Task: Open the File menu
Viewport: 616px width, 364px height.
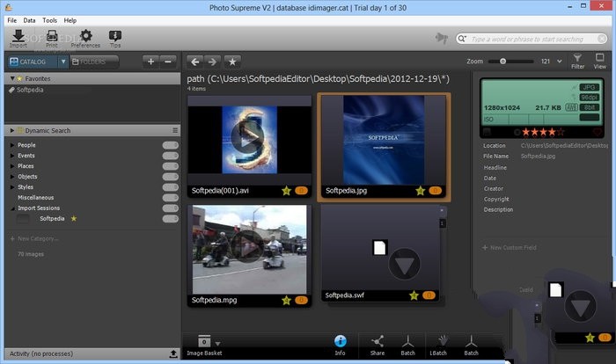Action: click(x=12, y=20)
